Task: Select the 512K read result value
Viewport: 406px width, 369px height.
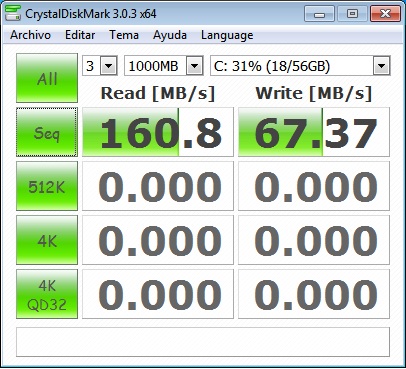Action: click(x=158, y=186)
